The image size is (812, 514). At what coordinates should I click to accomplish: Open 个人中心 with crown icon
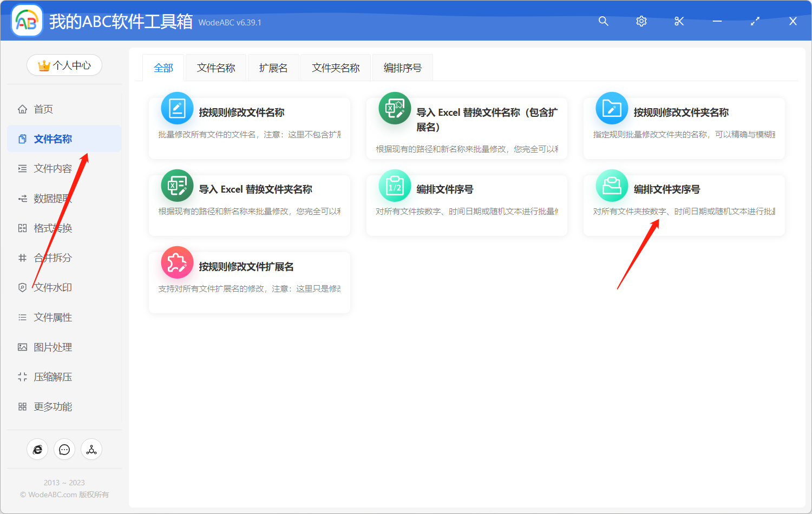point(64,65)
